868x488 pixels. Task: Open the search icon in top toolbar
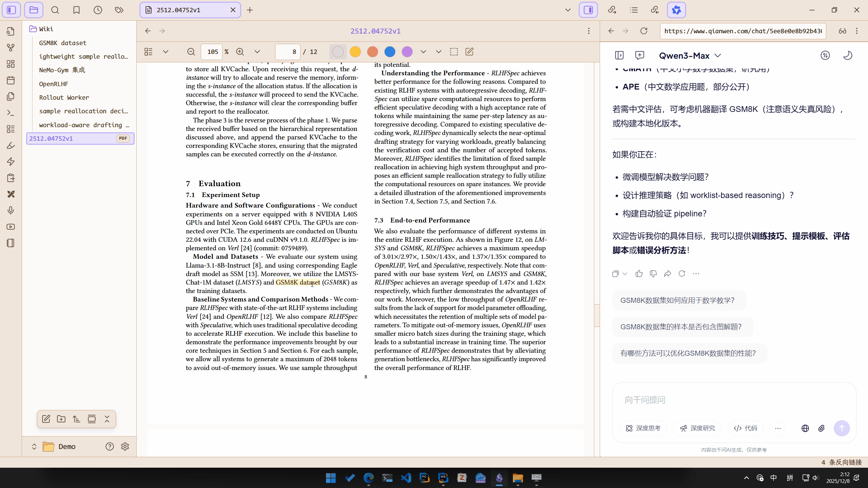[x=55, y=10]
